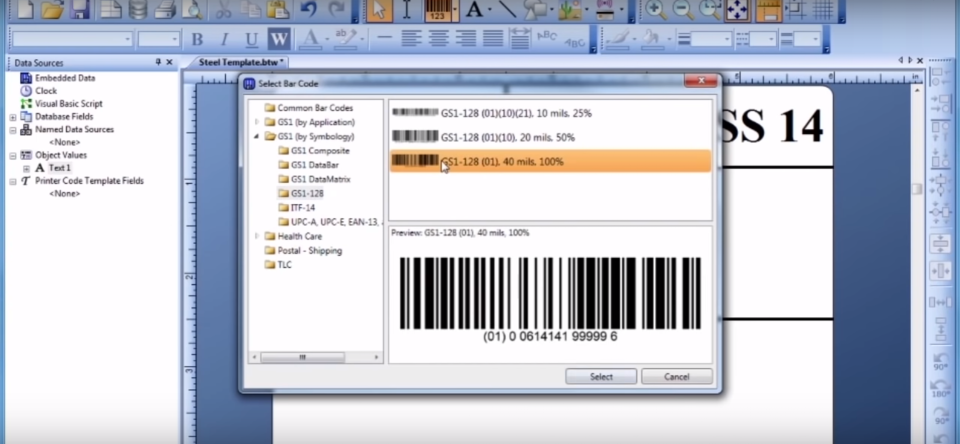
Task: Select the Postal - Shipping folder
Action: pyautogui.click(x=303, y=250)
